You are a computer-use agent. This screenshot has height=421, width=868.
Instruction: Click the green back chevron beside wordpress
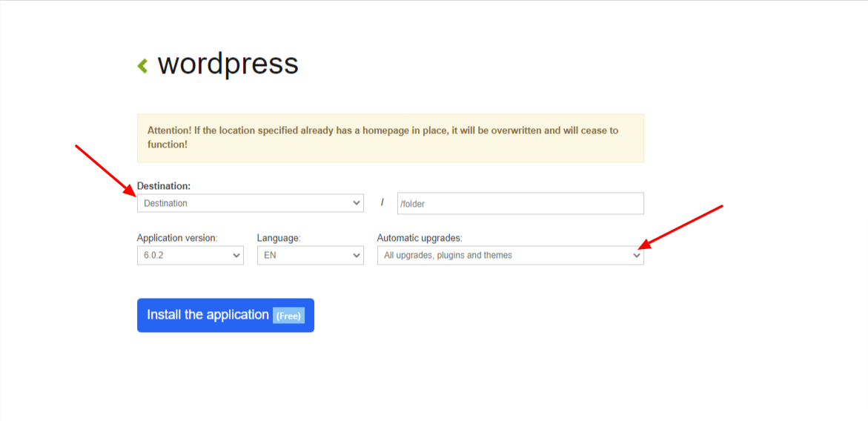click(x=143, y=66)
